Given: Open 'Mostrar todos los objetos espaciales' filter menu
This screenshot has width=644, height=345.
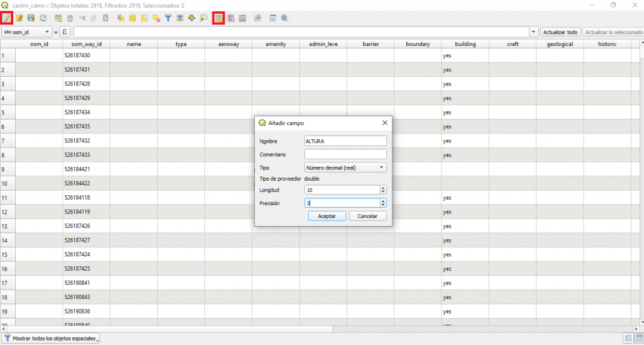Looking at the screenshot, I should 52,339.
